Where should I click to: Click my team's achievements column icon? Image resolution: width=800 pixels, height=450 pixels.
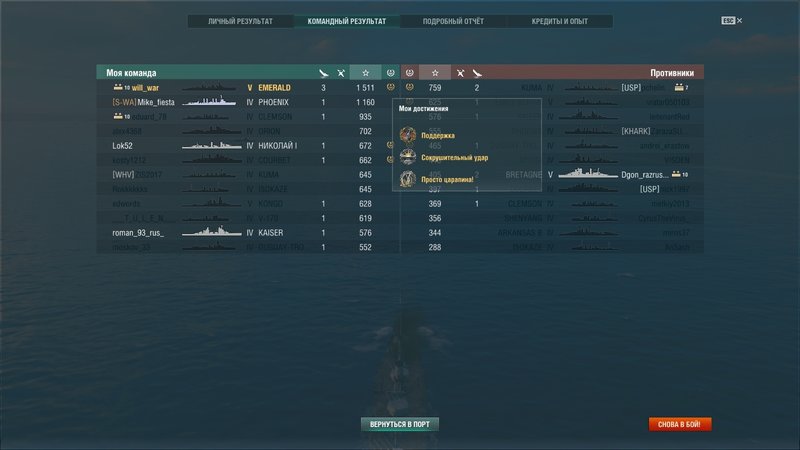pos(390,73)
